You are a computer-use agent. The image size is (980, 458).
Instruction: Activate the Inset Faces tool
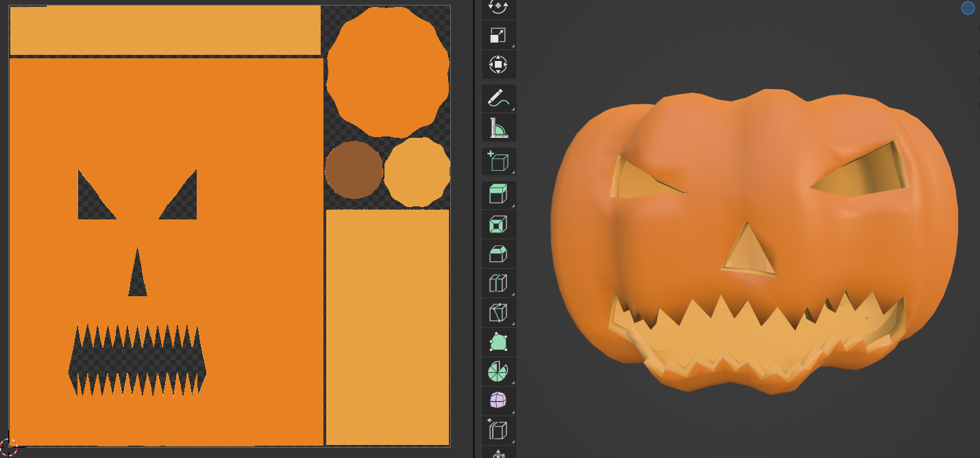tap(498, 224)
